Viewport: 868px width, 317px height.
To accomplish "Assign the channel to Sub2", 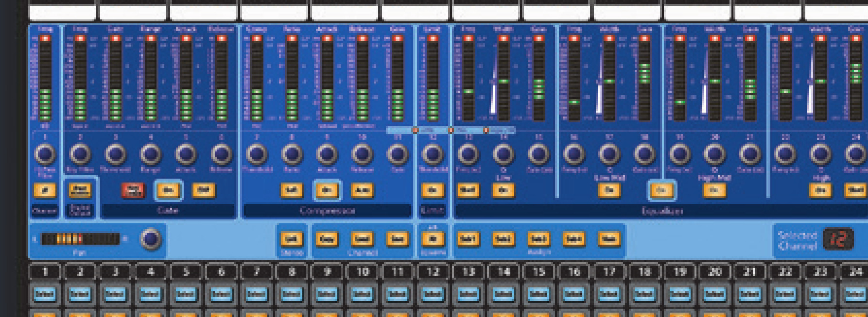I will pos(503,239).
